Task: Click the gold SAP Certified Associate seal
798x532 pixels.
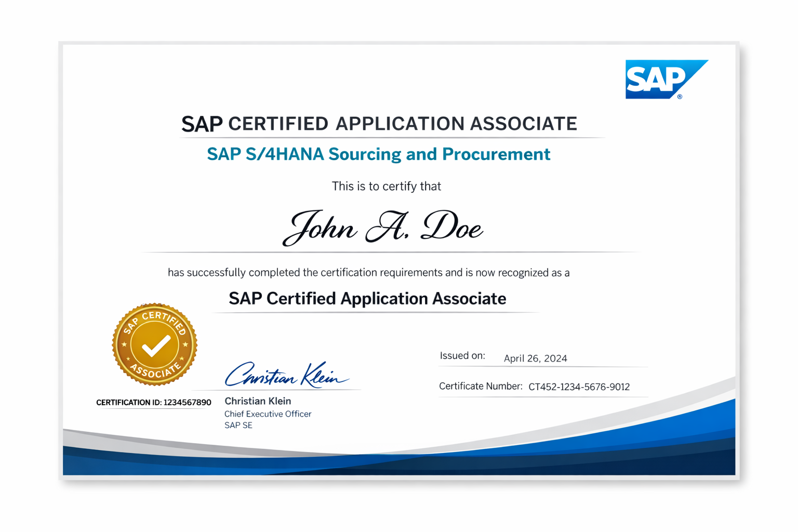Action: (x=154, y=344)
